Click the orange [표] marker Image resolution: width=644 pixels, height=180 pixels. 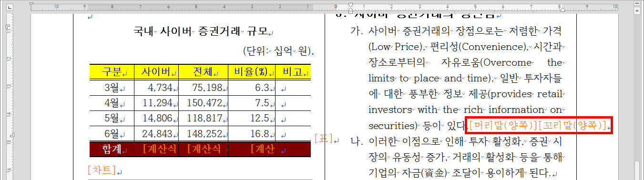click(324, 139)
